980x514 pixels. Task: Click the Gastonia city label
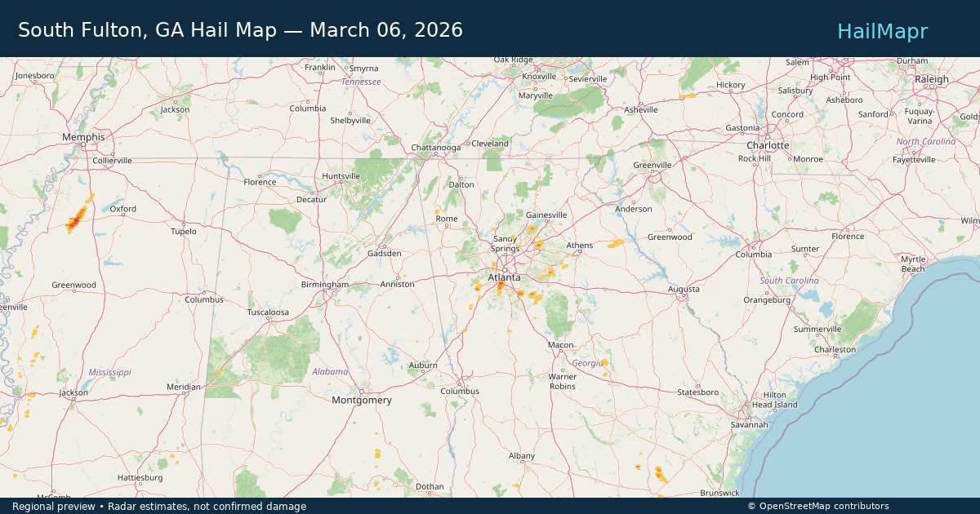[742, 129]
